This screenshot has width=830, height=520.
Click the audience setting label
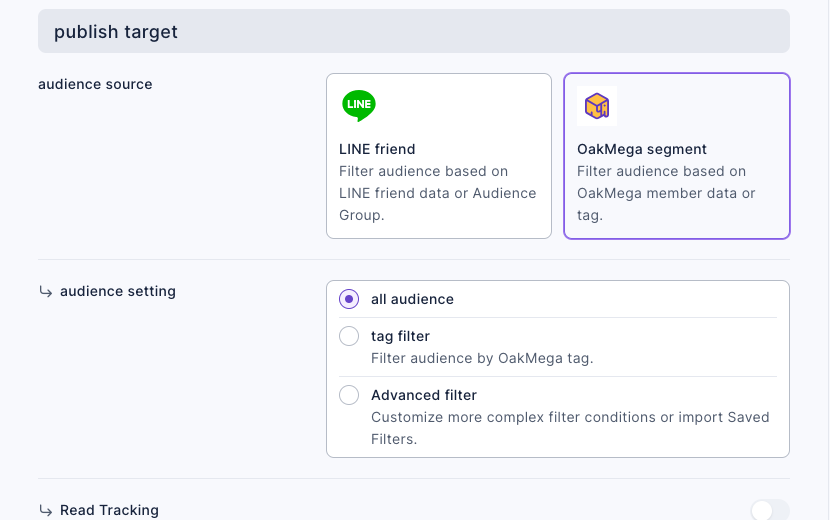tap(118, 291)
